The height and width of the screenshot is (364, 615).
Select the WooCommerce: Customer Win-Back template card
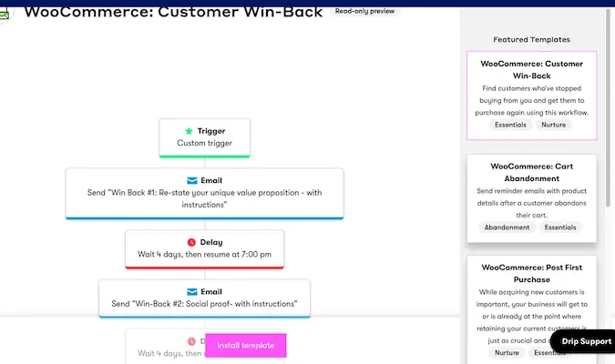coord(531,96)
